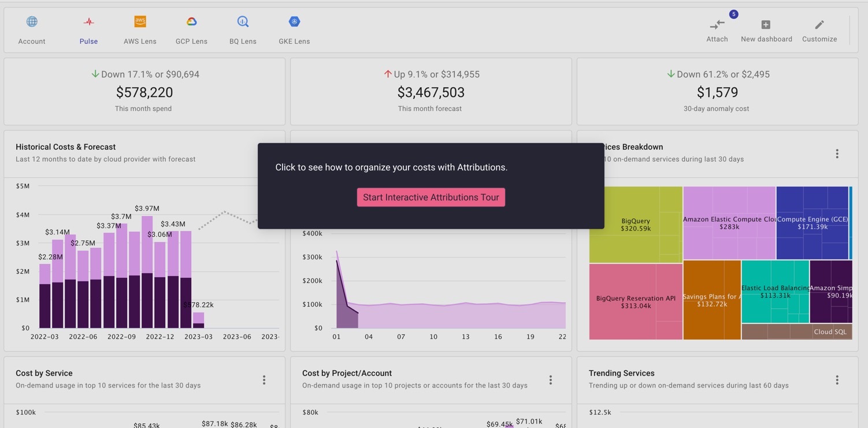Open Cost by Service options menu

coord(264,380)
